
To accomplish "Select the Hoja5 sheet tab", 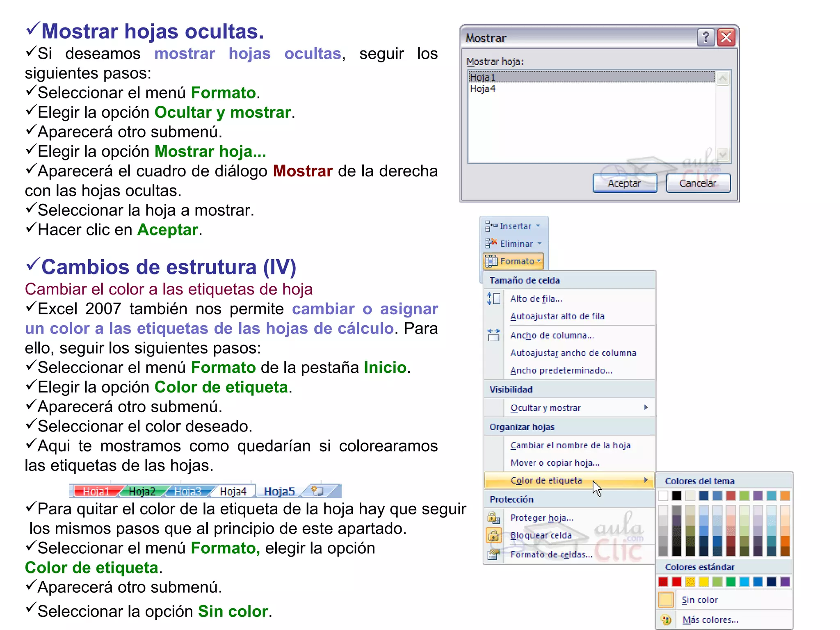I will click(x=279, y=491).
